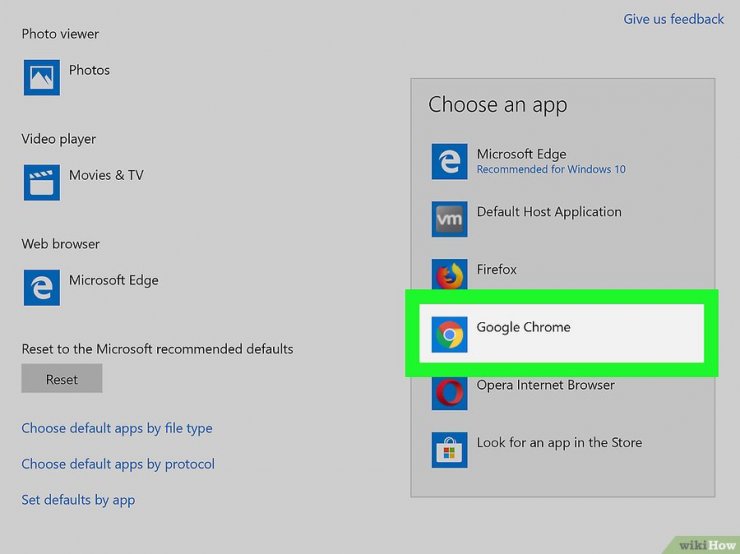Click Recommended for Windows 10 text

551,169
